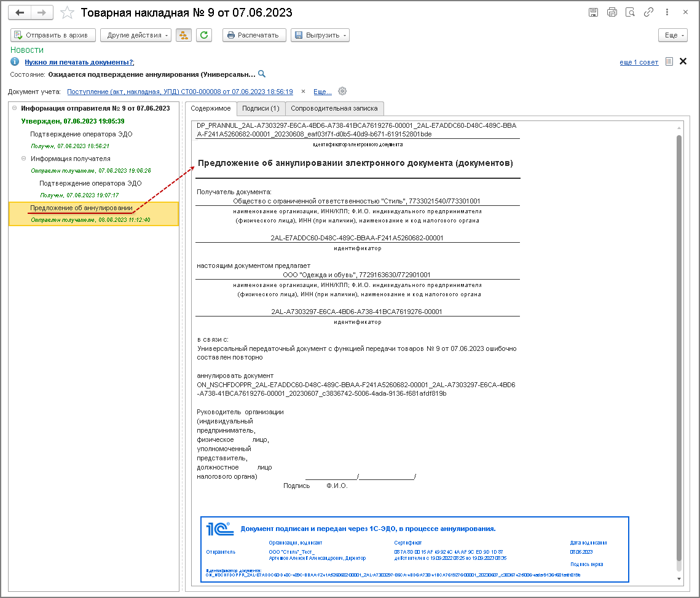This screenshot has width=700, height=598.
Task: Toggle the document structure hierarchy icon
Action: pyautogui.click(x=184, y=35)
